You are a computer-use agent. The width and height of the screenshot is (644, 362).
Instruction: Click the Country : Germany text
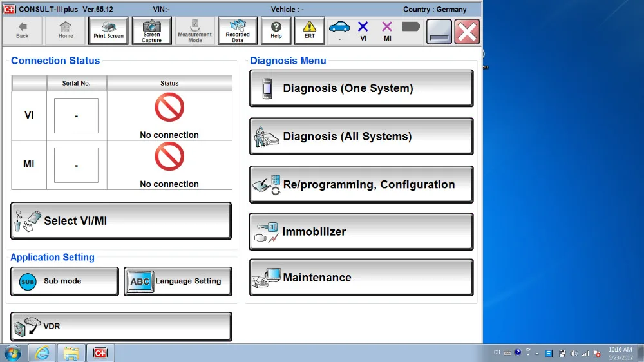tap(435, 9)
